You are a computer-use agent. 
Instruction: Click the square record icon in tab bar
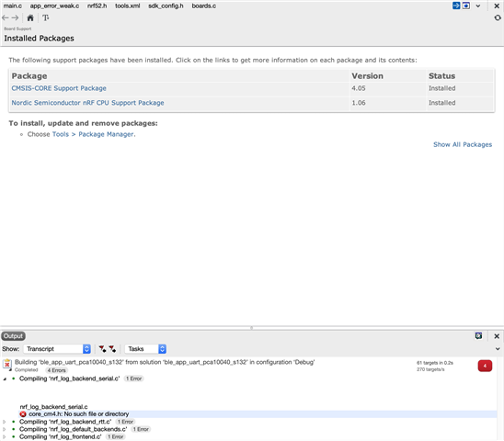pyautogui.click(x=466, y=6)
